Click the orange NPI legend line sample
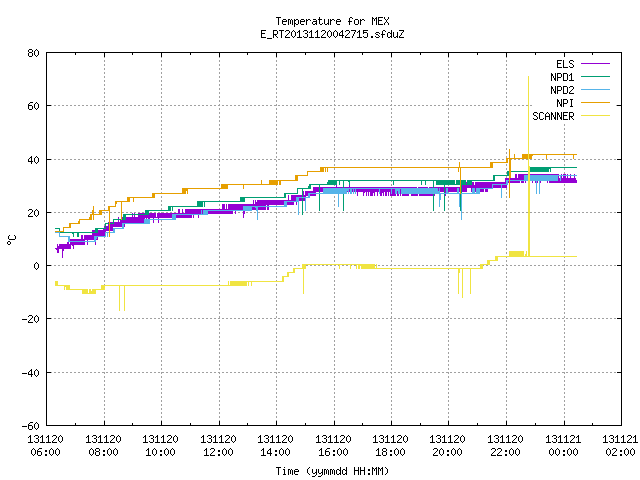 coord(595,103)
